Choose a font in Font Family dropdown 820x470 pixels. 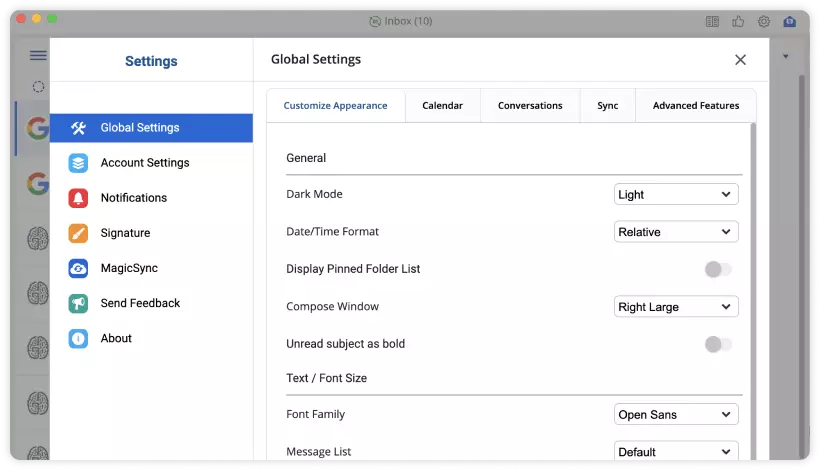pos(676,414)
